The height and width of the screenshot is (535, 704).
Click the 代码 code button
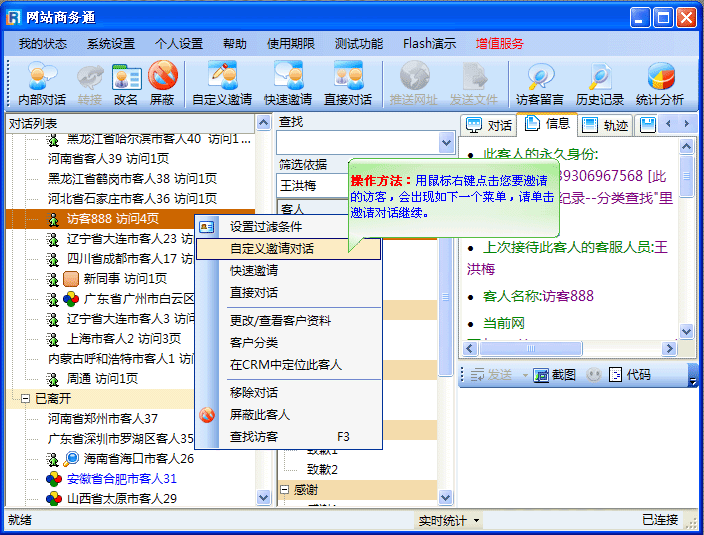click(x=630, y=375)
